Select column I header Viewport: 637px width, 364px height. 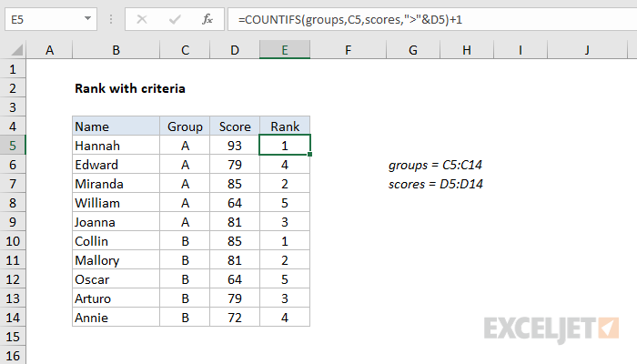pyautogui.click(x=521, y=50)
